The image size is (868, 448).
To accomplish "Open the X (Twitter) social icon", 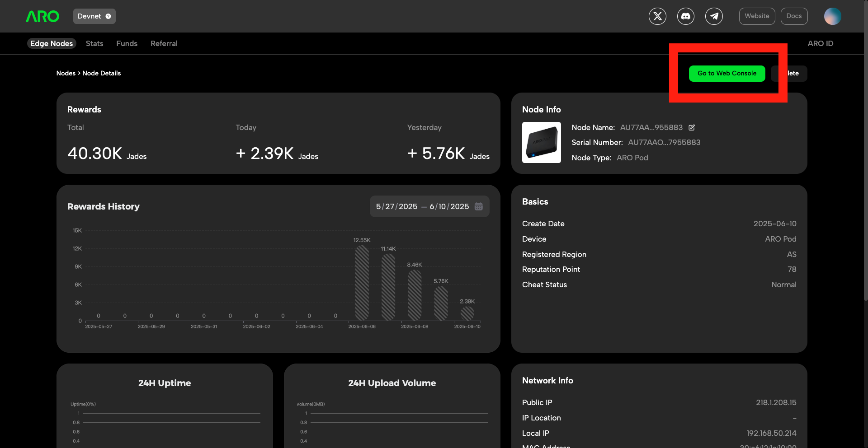I will [657, 16].
